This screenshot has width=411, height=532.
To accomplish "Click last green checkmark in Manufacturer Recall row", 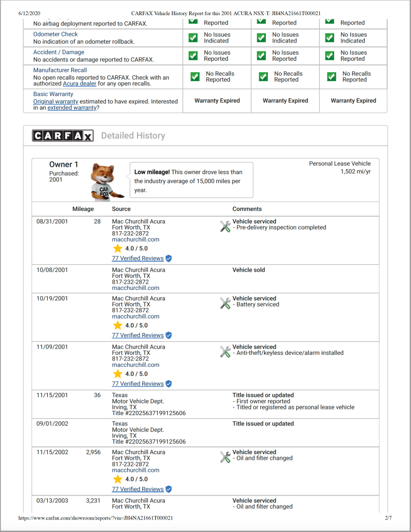I will tap(331, 77).
